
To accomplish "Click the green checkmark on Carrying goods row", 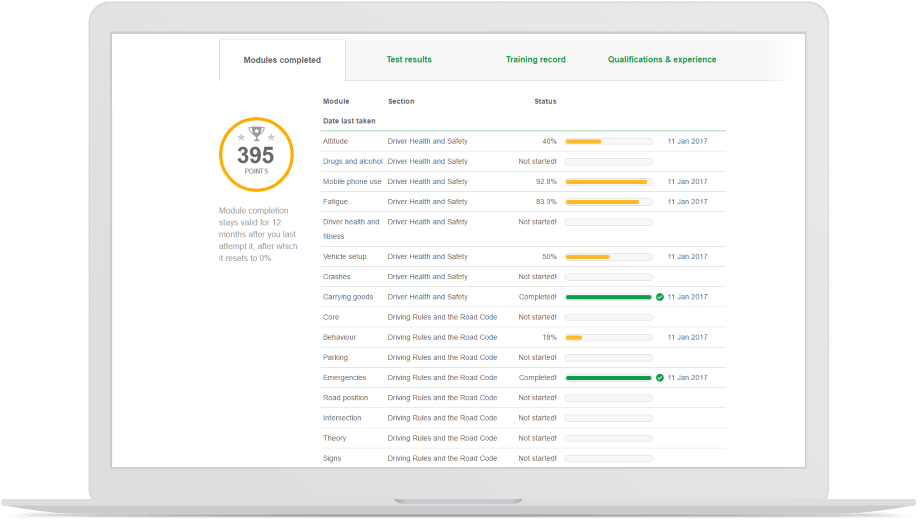I will tap(659, 297).
